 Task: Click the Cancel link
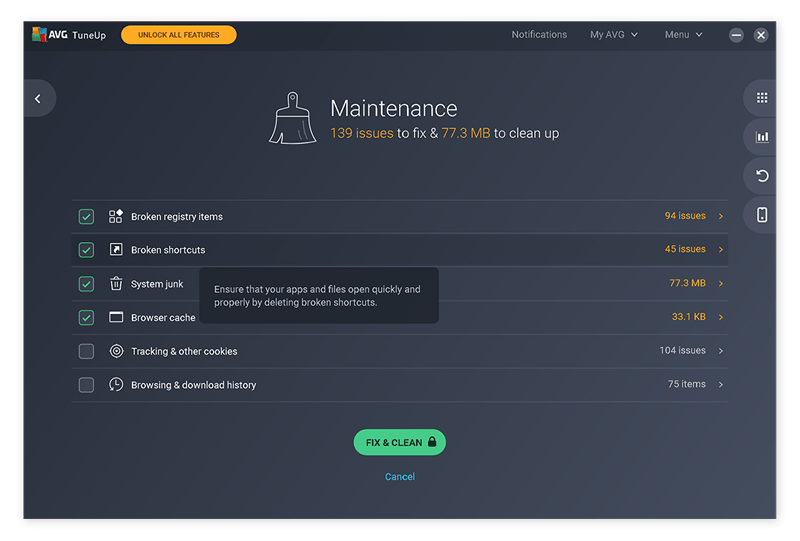pyautogui.click(x=399, y=477)
